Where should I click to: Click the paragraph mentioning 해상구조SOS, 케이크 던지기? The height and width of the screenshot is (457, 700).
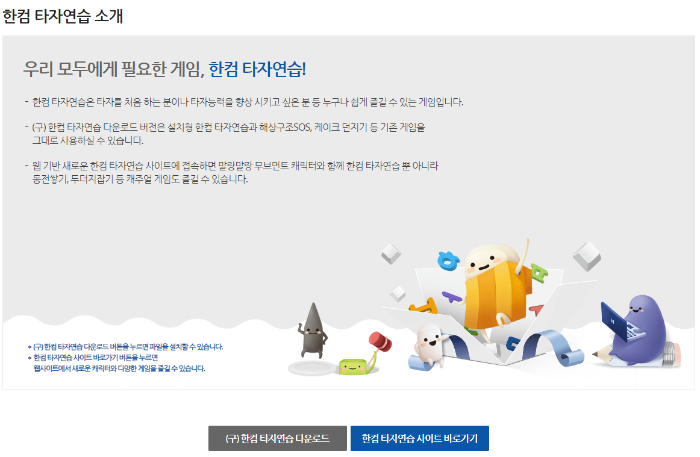229,134
